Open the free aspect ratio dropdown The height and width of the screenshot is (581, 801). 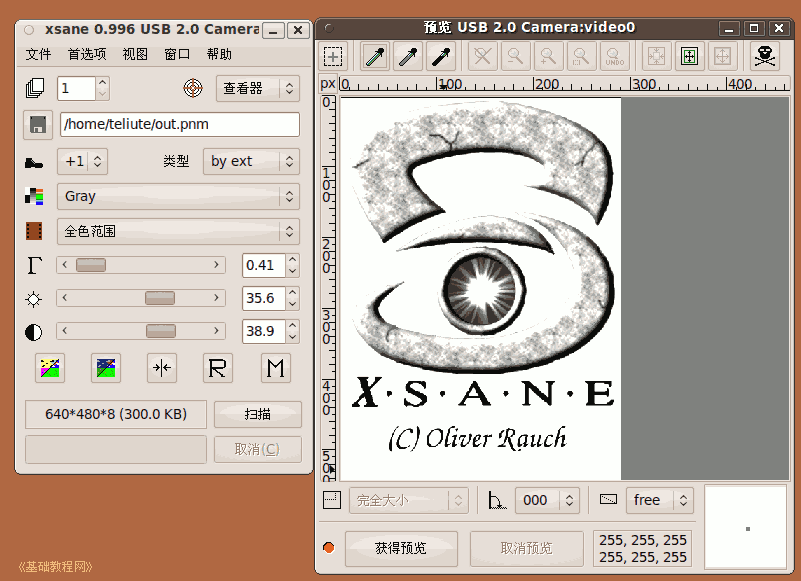[659, 500]
